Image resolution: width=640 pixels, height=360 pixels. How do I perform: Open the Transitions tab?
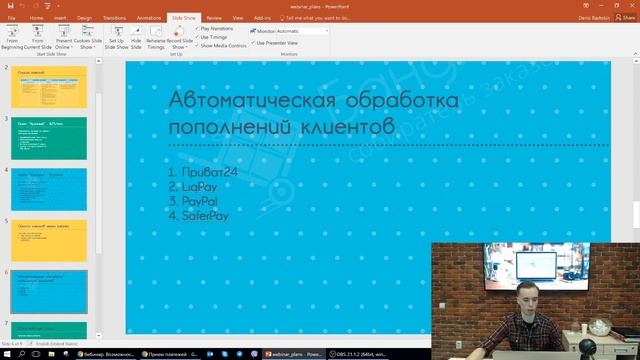point(114,18)
